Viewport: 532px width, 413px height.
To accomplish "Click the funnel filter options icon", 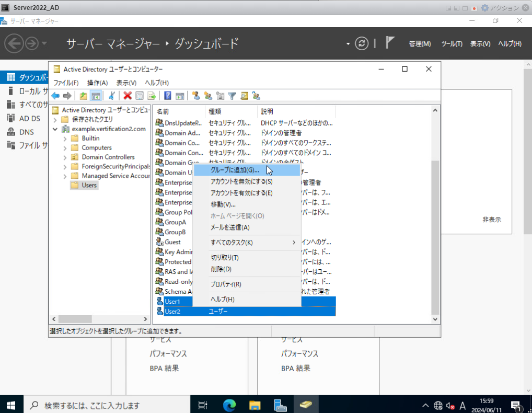I will 232,96.
